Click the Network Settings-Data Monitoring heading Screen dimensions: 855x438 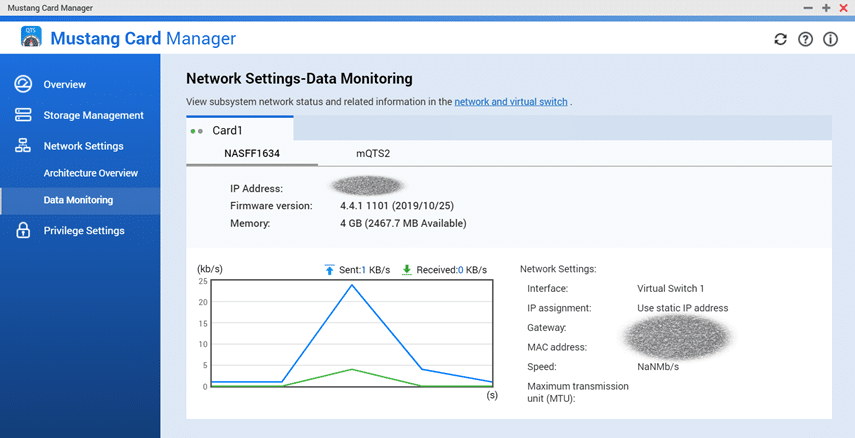[299, 79]
